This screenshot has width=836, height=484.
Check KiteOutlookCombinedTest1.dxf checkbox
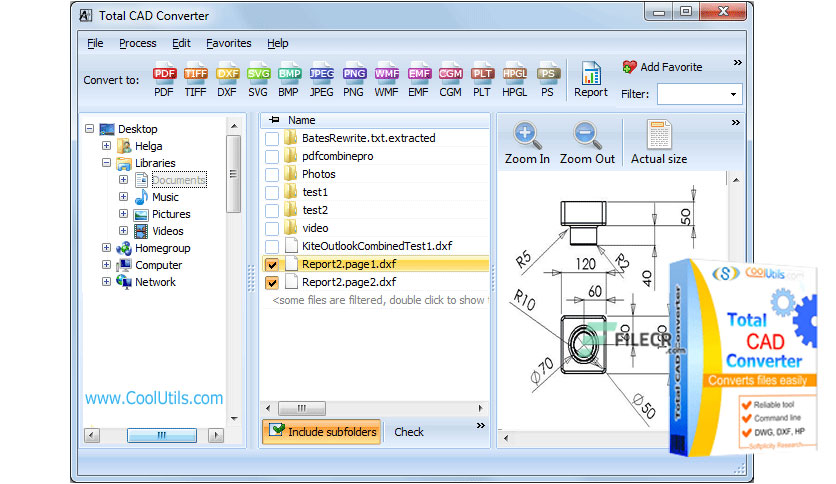pyautogui.click(x=272, y=246)
